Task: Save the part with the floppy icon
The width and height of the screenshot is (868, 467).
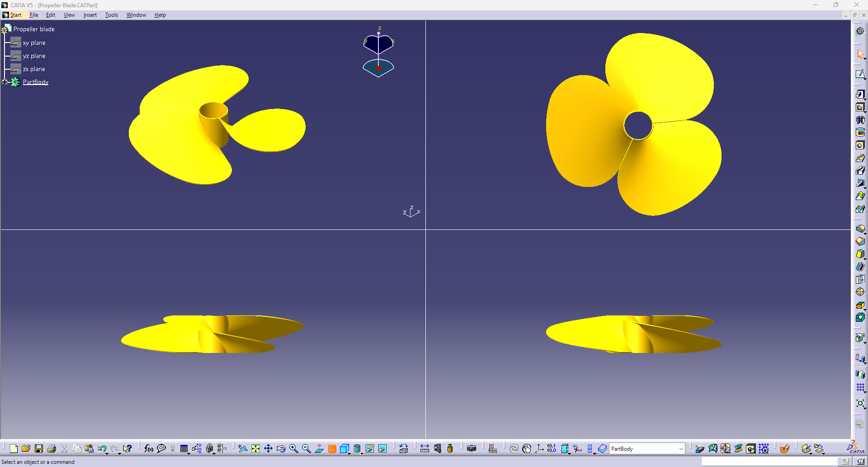Action: [x=39, y=448]
